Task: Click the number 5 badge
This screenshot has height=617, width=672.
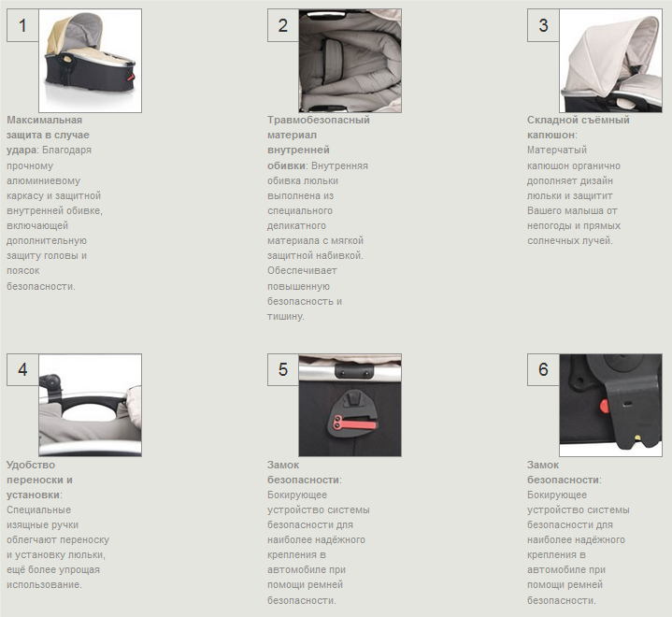Action: tap(283, 369)
